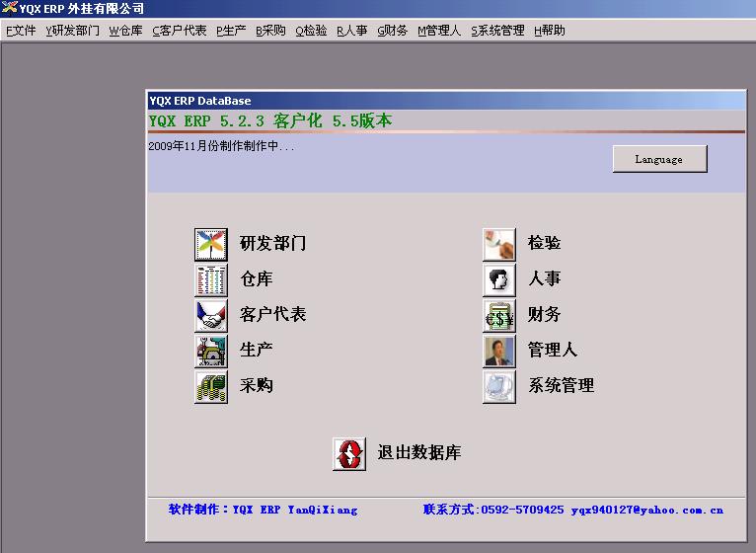Viewport: 756px width, 553px height.
Task: Click the YQX ERP DataBase window title bar
Action: pos(446,101)
